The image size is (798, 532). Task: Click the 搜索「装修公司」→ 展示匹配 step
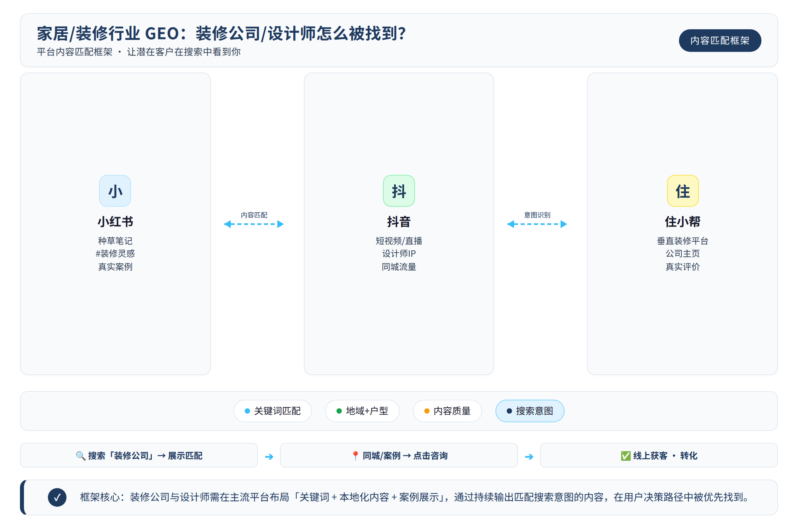pos(139,455)
